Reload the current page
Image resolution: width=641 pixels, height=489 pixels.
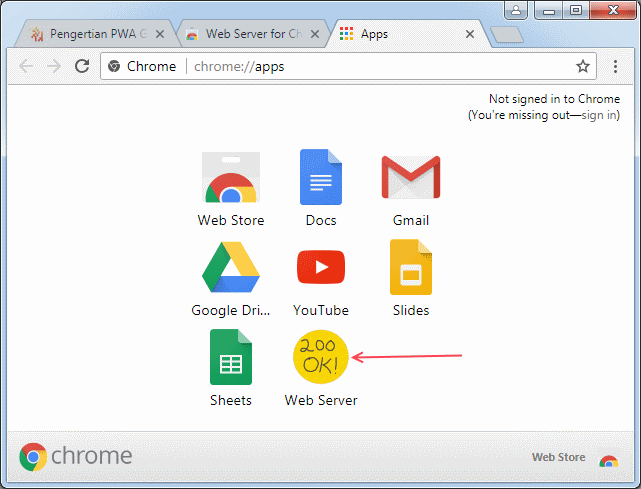point(82,66)
